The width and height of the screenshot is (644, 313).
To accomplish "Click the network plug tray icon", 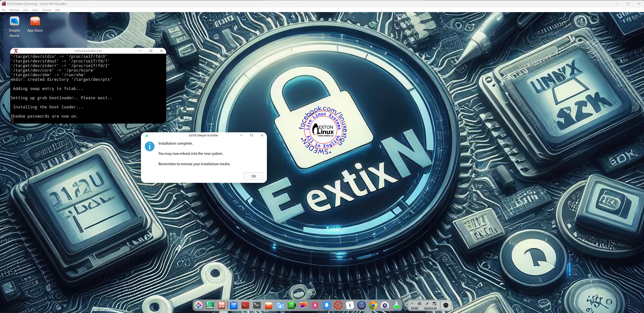I will 427,304.
